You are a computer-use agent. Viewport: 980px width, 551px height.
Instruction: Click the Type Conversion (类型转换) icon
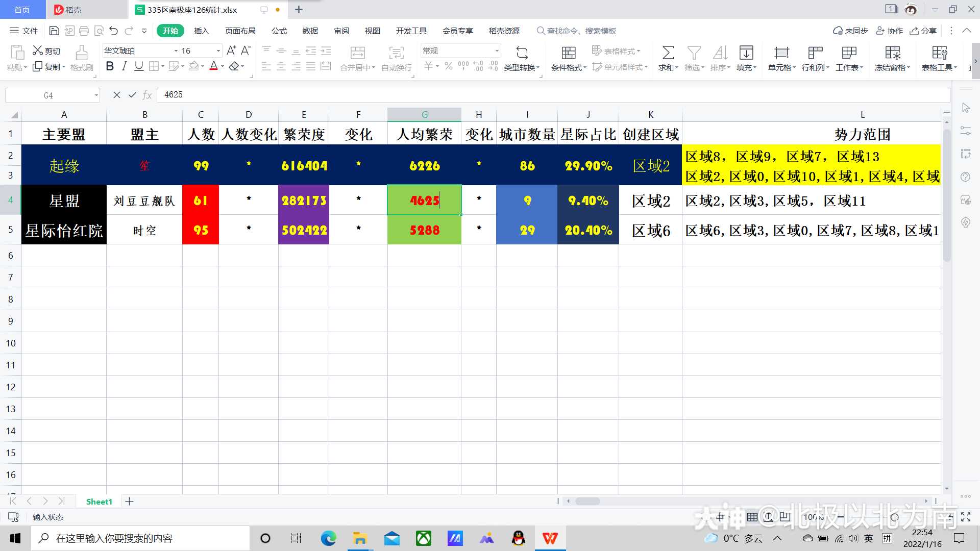pyautogui.click(x=522, y=53)
